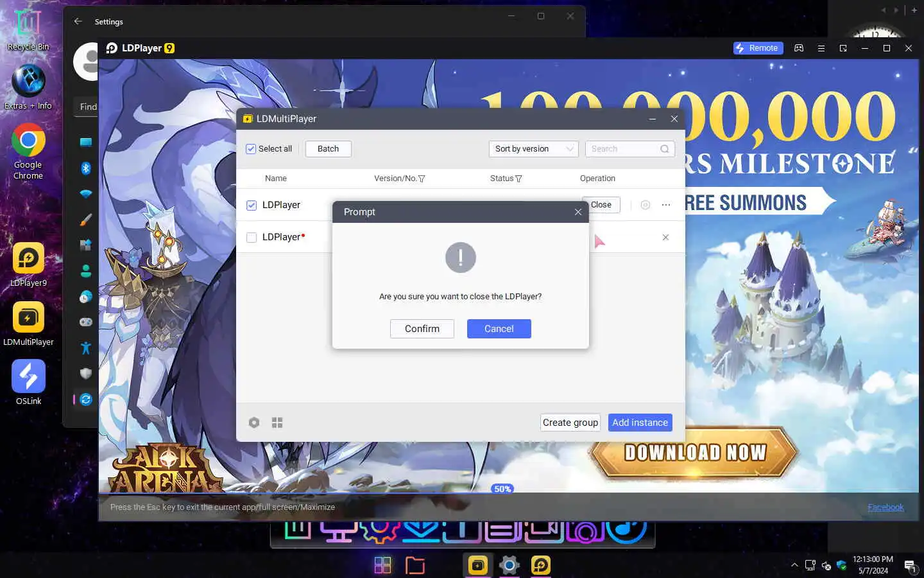Click the search magnifier icon
924x578 pixels.
(665, 149)
